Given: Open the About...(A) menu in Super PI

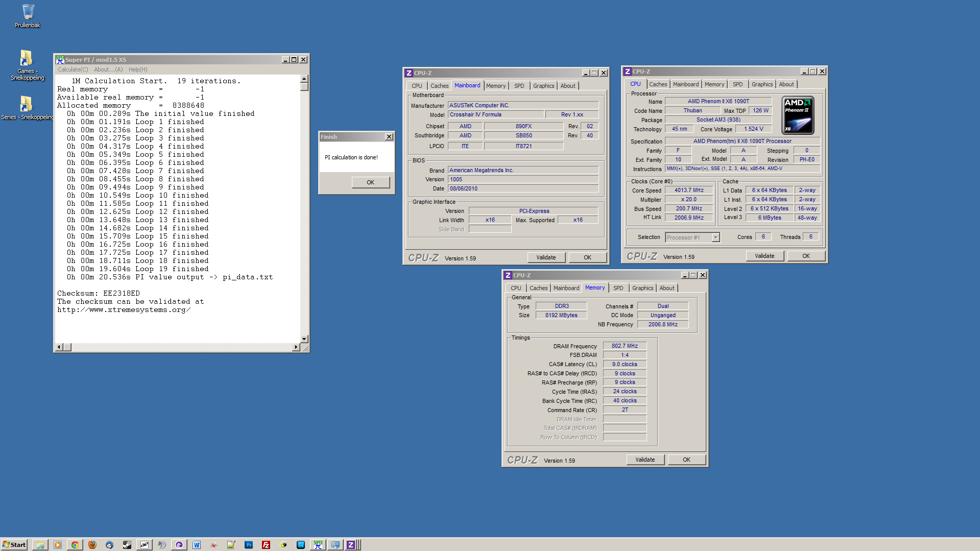Looking at the screenshot, I should click(x=108, y=69).
